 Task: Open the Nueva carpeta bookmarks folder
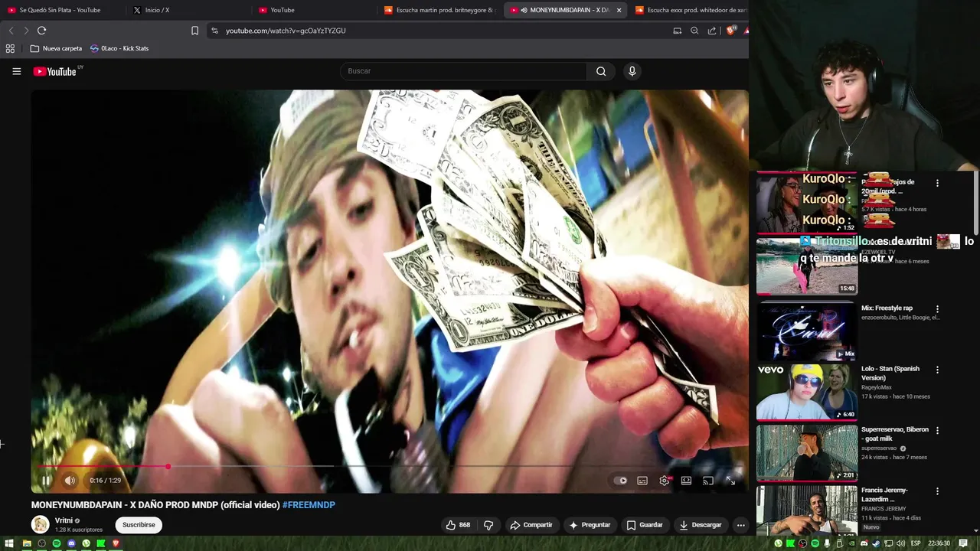click(56, 48)
